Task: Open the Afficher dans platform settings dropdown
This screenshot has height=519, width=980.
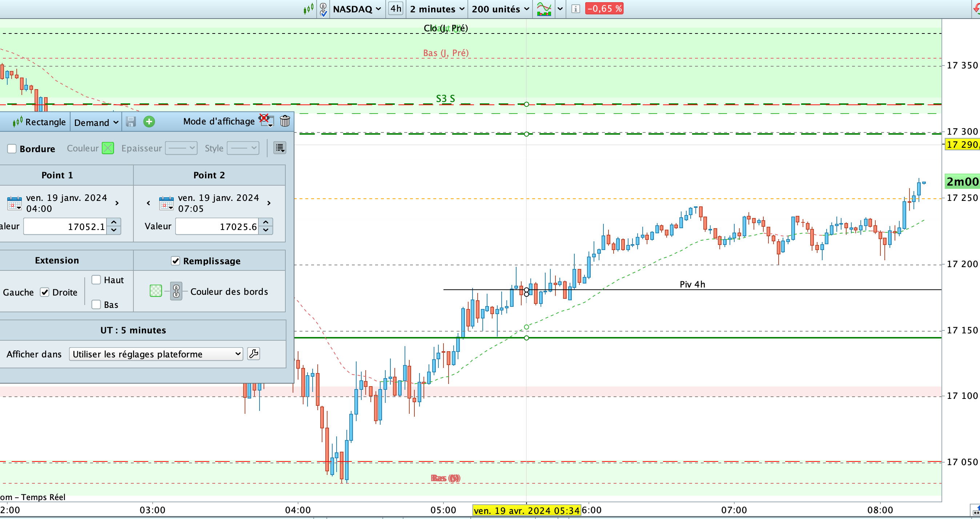Action: click(x=156, y=354)
